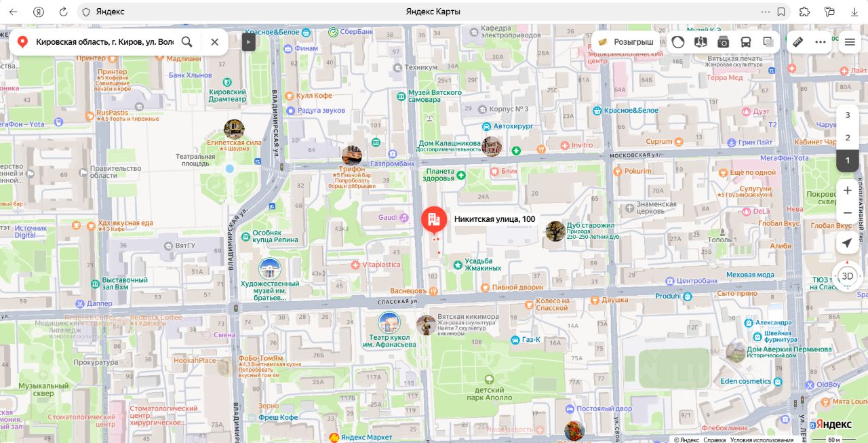Image resolution: width=868 pixels, height=443 pixels.
Task: Click in the address search field
Action: [104, 42]
